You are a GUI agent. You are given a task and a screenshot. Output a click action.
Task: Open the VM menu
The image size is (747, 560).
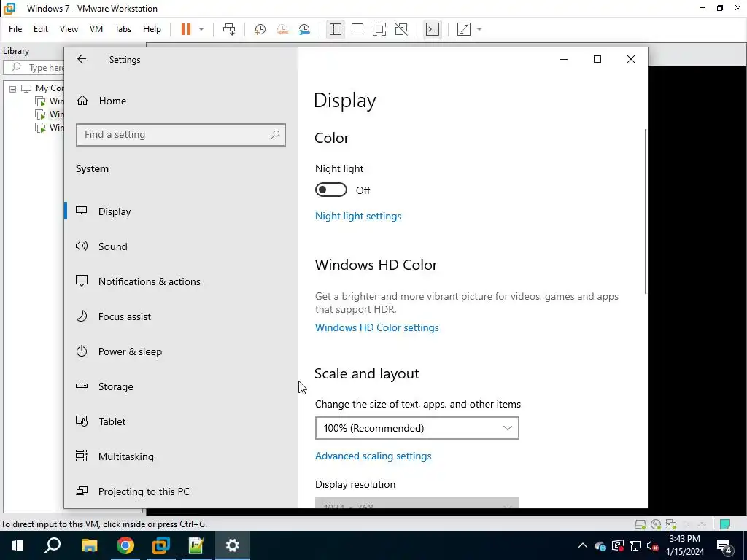point(96,29)
